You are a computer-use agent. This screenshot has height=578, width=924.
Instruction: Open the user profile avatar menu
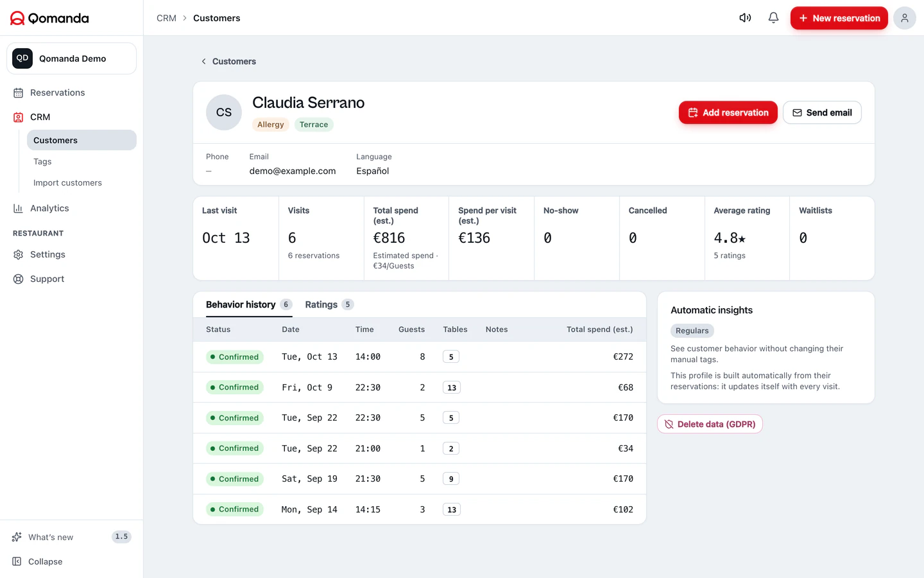click(904, 18)
